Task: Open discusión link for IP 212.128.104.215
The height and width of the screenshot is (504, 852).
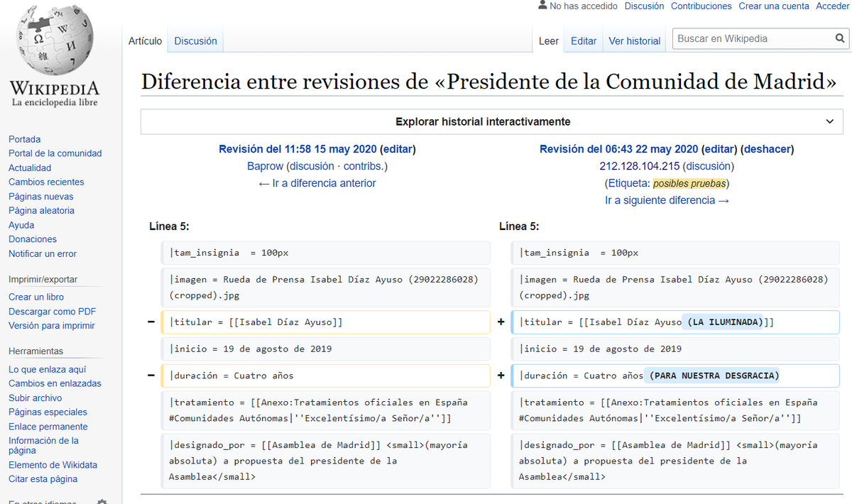Action: 709,166
